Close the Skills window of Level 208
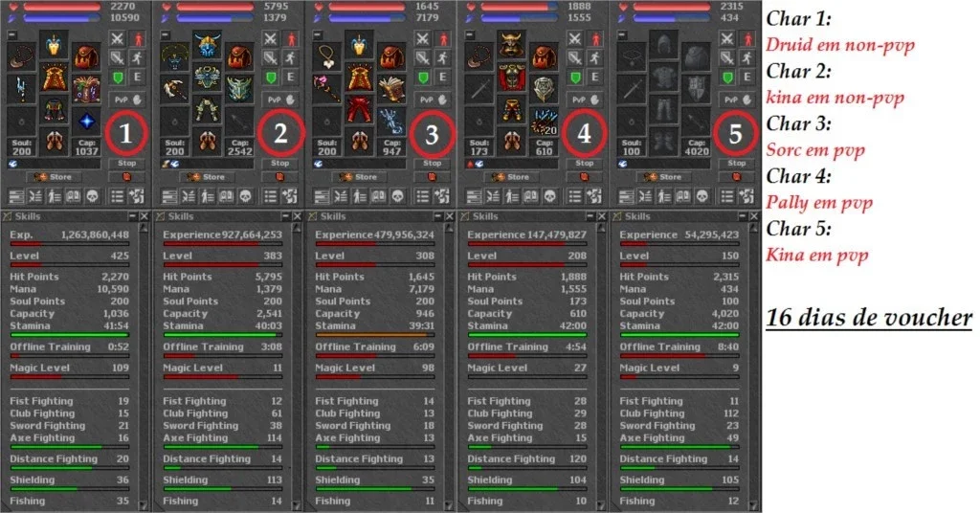Screen dimensions: 980x513 click(601, 216)
